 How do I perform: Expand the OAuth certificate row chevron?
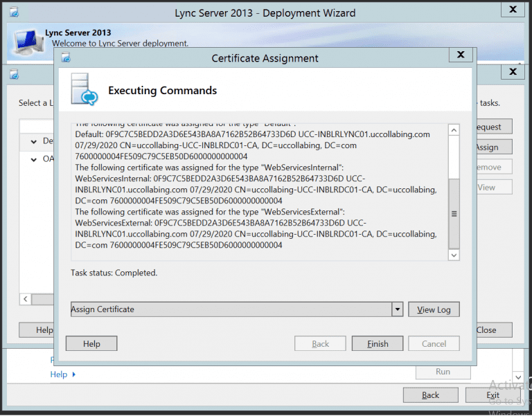point(33,159)
